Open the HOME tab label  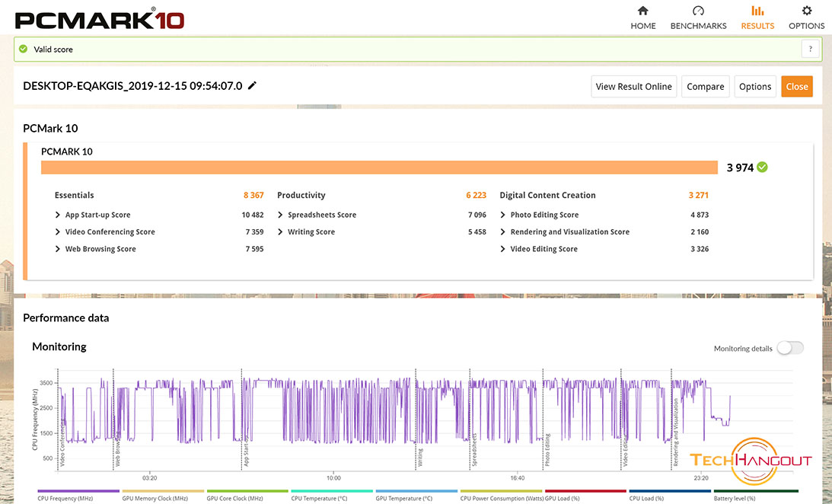coord(643,26)
